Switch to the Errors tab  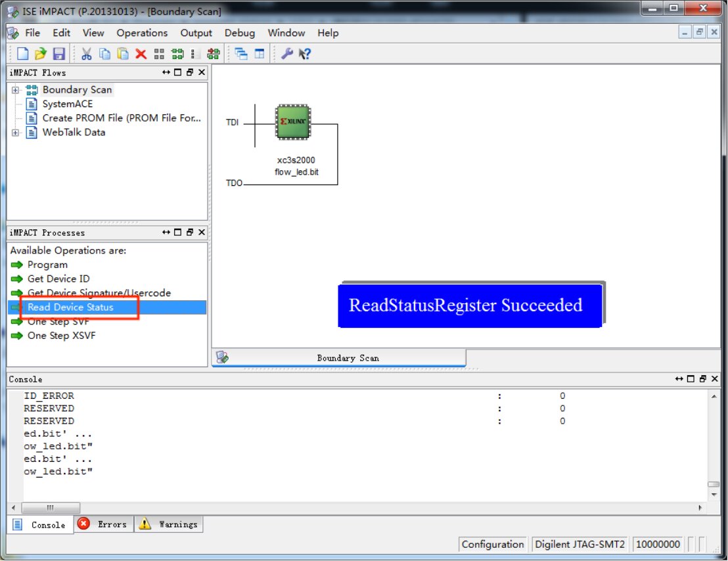coord(104,524)
